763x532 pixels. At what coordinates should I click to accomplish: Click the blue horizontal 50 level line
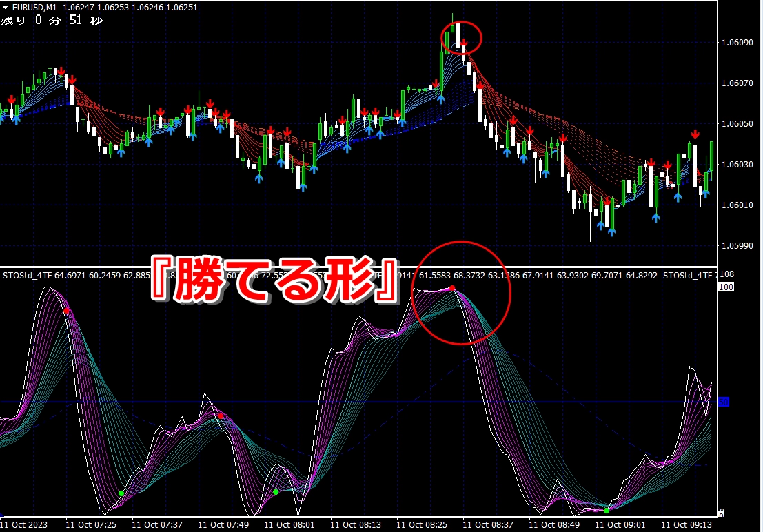[358, 402]
